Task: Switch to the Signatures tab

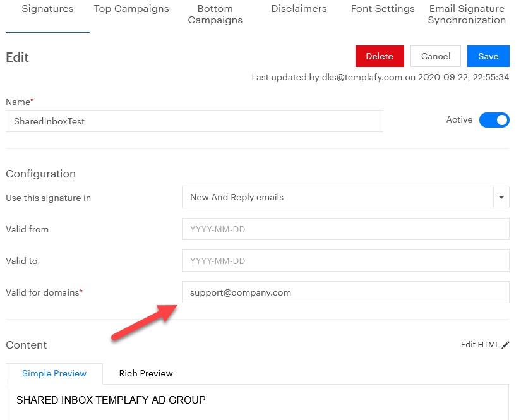Action: click(x=47, y=9)
